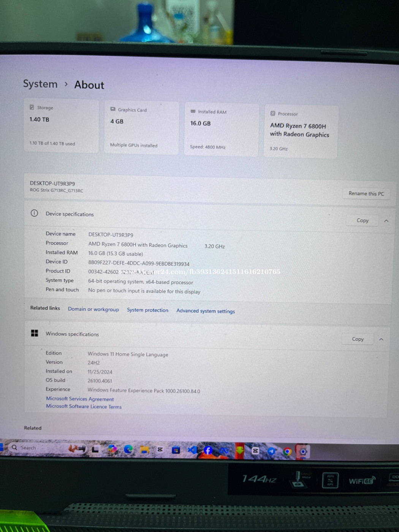Open the Microsoft Services Agreement link
Image resolution: width=399 pixels, height=532 pixels.
[80, 399]
